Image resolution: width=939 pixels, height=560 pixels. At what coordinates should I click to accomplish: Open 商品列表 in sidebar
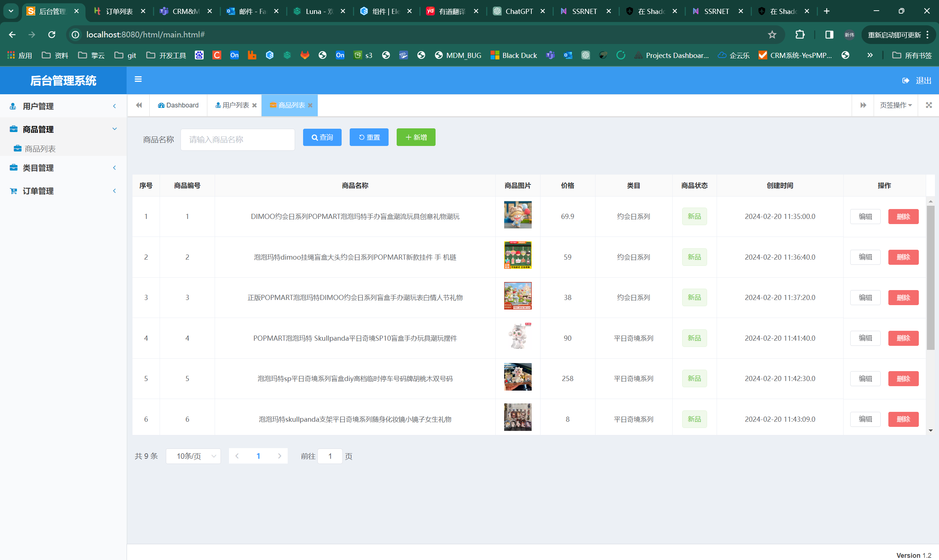click(x=40, y=149)
